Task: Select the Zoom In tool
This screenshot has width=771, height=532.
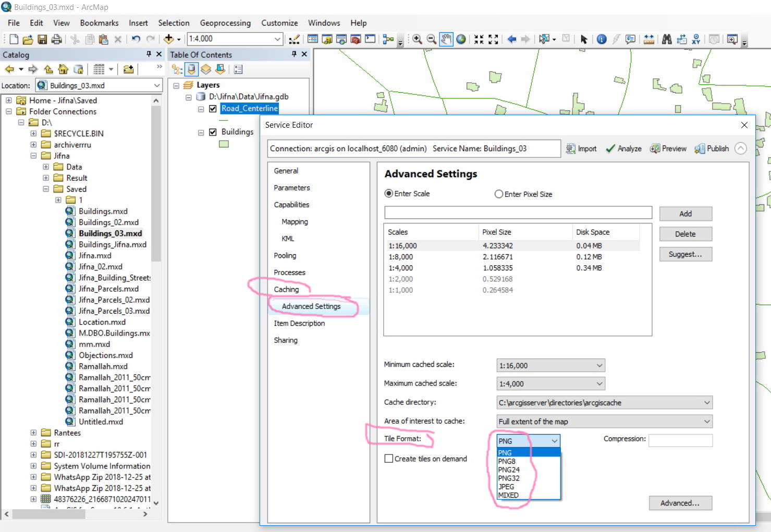Action: click(x=417, y=39)
